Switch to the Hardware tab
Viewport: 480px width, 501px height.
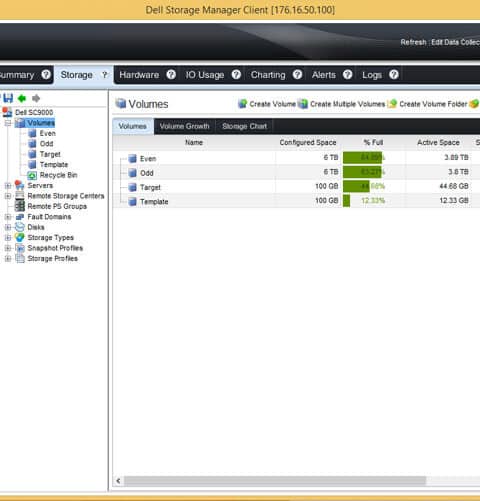pos(139,75)
